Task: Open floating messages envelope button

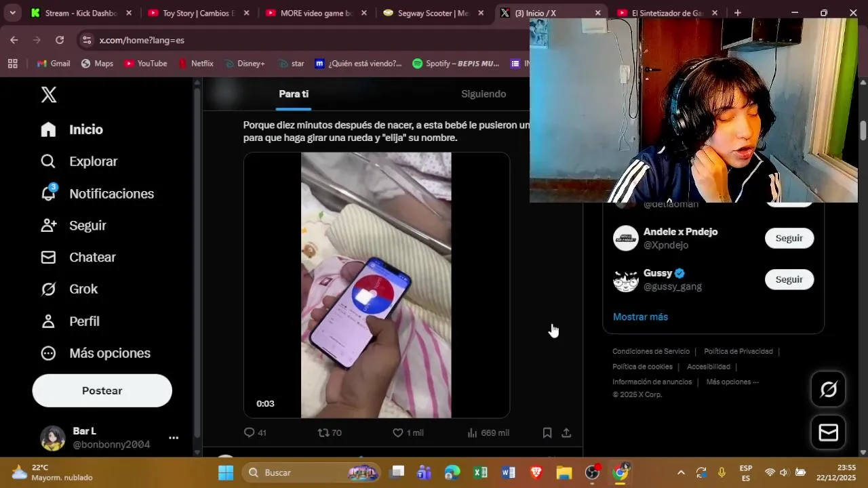Action: tap(828, 432)
